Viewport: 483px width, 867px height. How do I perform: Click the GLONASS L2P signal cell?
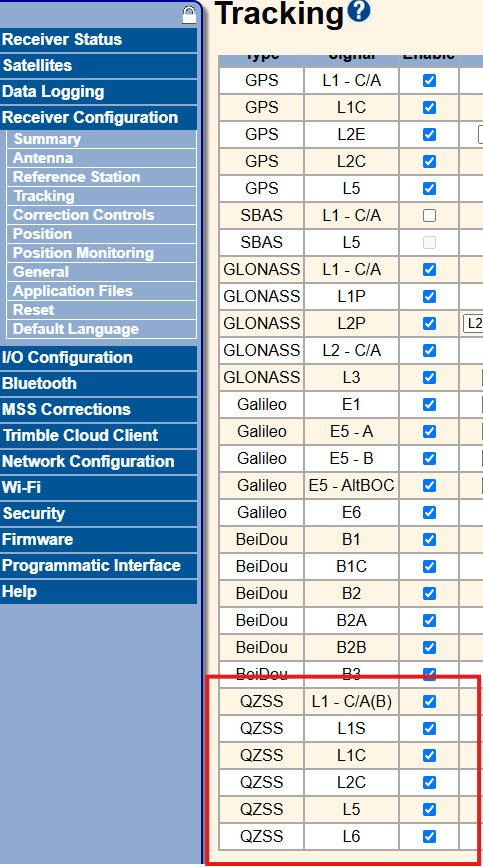click(351, 323)
